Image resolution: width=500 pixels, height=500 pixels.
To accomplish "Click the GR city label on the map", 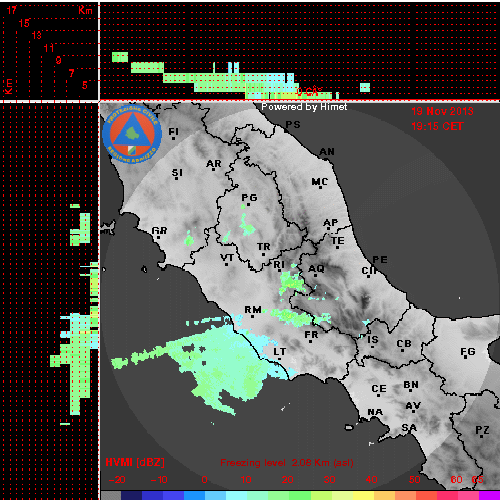I will [x=159, y=230].
